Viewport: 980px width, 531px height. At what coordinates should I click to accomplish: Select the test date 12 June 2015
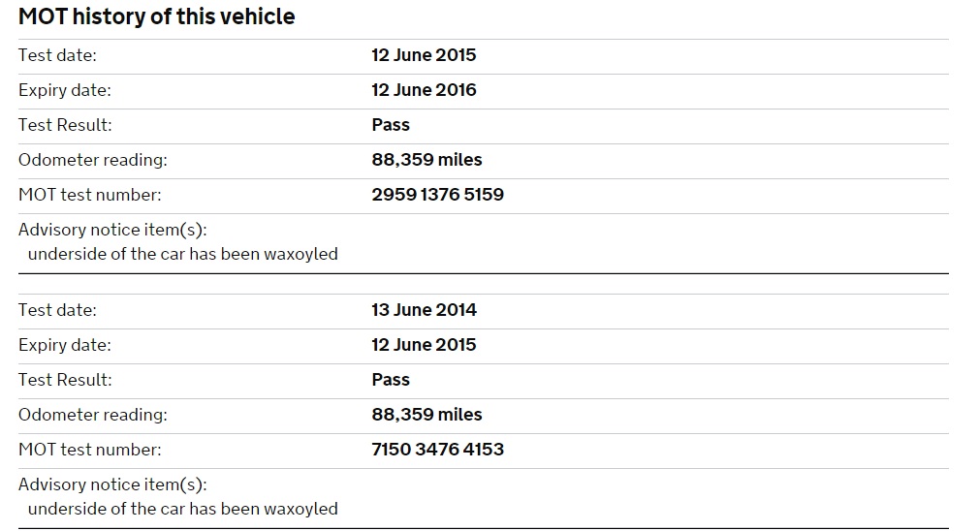(424, 55)
